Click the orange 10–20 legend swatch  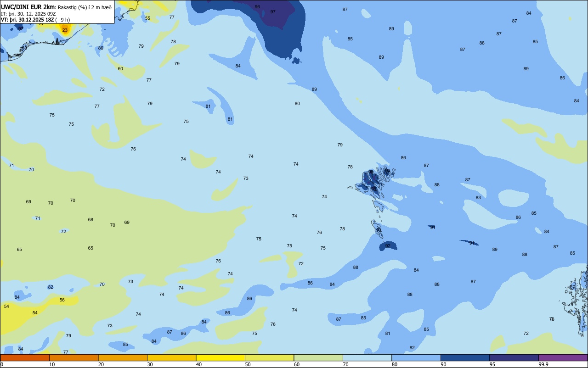pyautogui.click(x=73, y=358)
